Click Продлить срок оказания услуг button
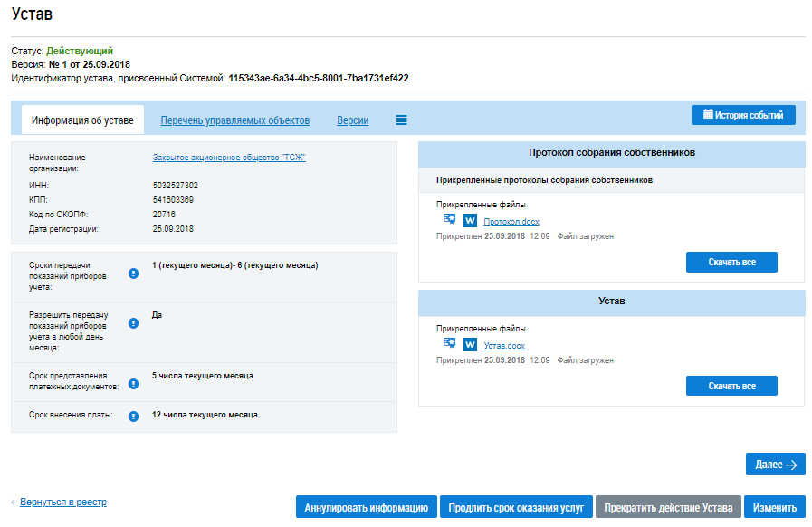The image size is (812, 527). click(x=516, y=507)
